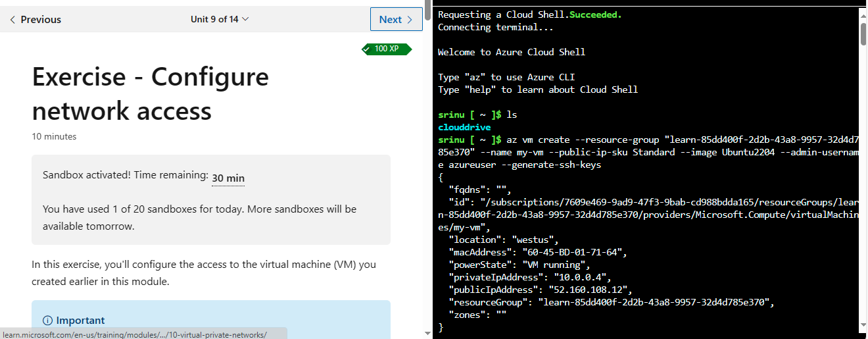This screenshot has height=339, width=868.
Task: Select the 'Exercise - Configure network access' heading
Action: point(151,94)
